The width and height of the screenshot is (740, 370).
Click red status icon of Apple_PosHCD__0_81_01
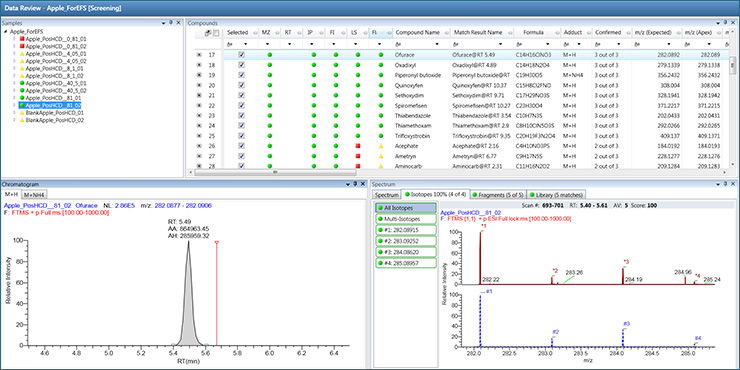pos(22,39)
